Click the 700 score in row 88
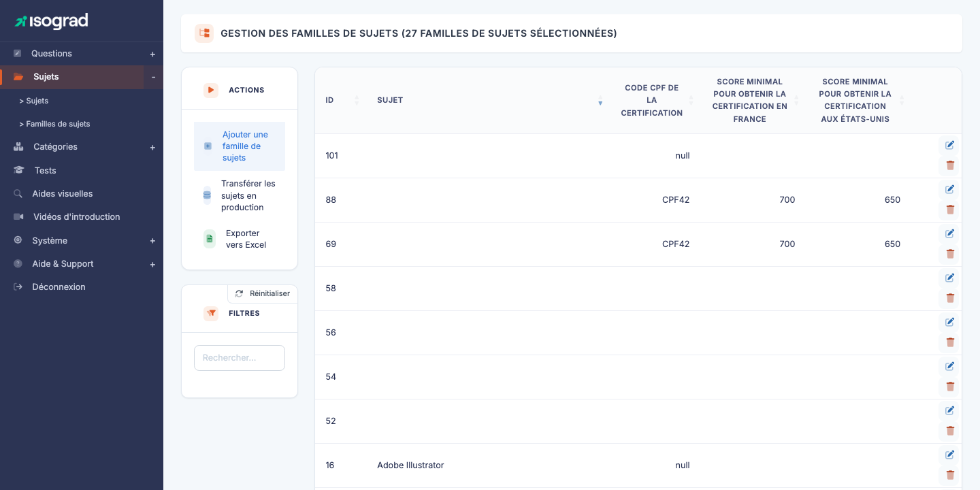 787,200
